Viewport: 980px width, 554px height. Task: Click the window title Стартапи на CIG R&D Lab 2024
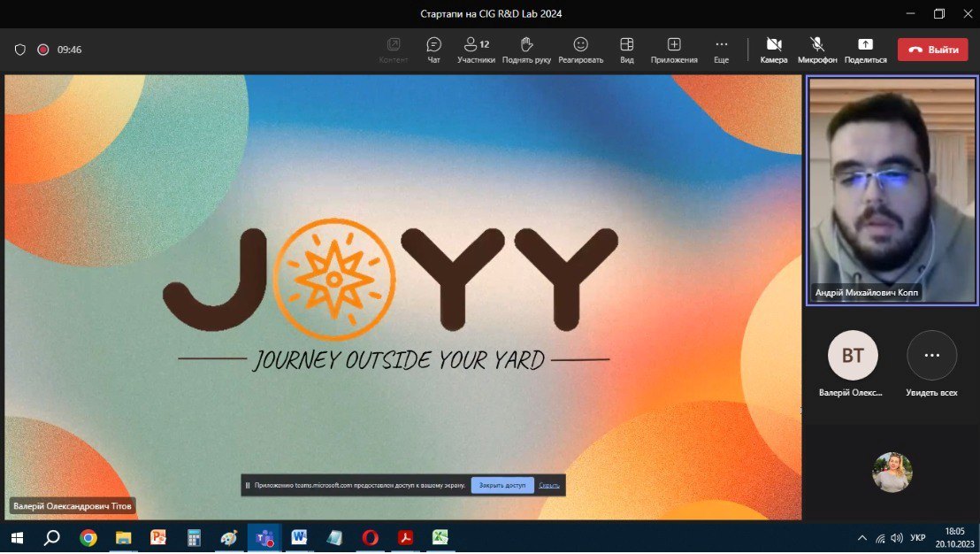point(491,14)
